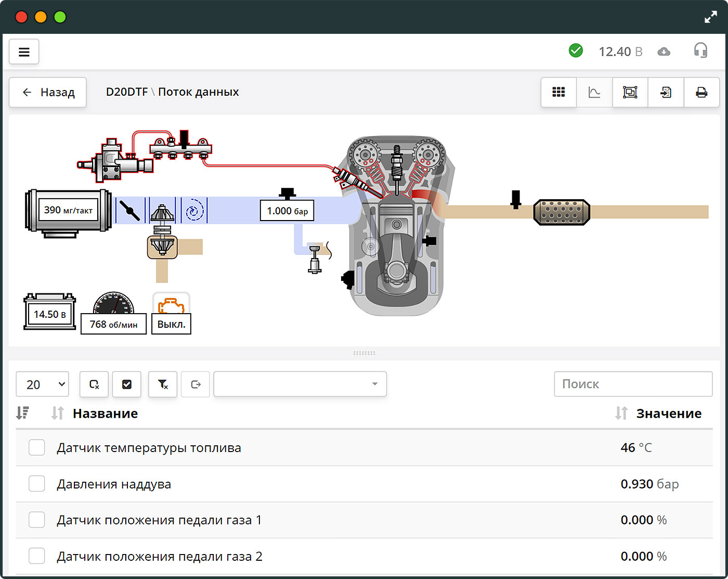The width and height of the screenshot is (728, 579).
Task: Check the Давления наддува row checkbox
Action: (36, 484)
